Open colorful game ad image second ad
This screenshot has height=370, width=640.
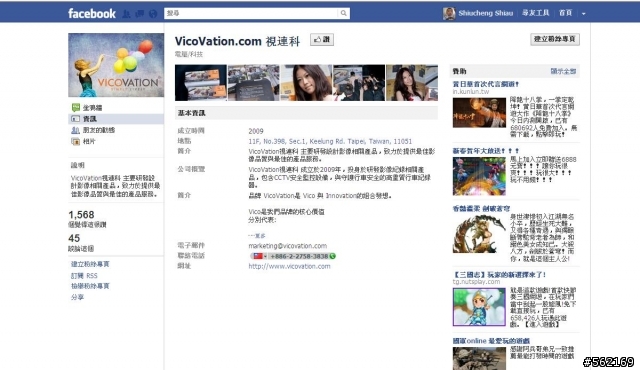tap(479, 176)
